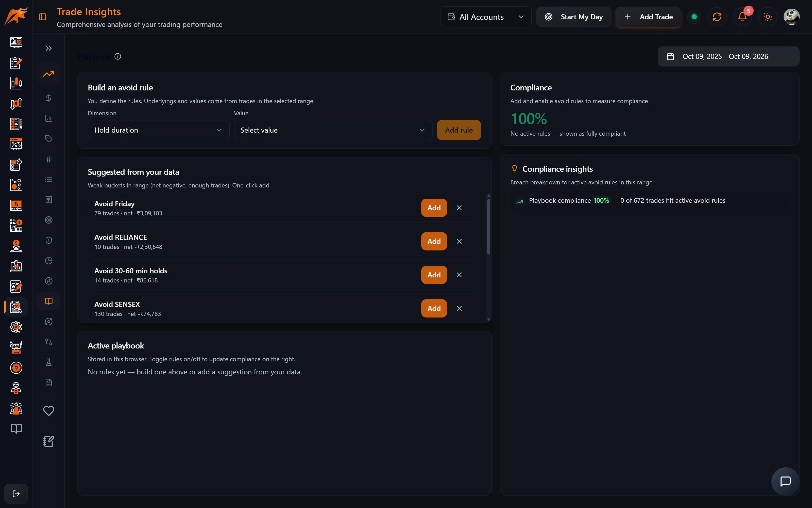Viewport: 812px width, 508px height.
Task: Click the info icon beside Playbook
Action: pyautogui.click(x=118, y=56)
